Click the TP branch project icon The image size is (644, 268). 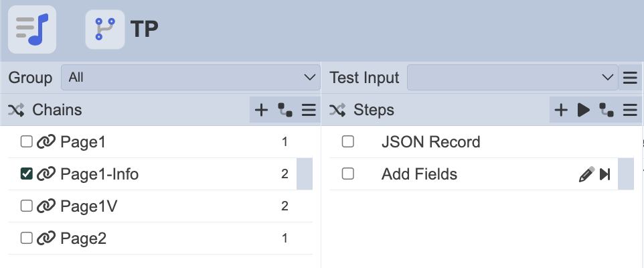(x=105, y=29)
